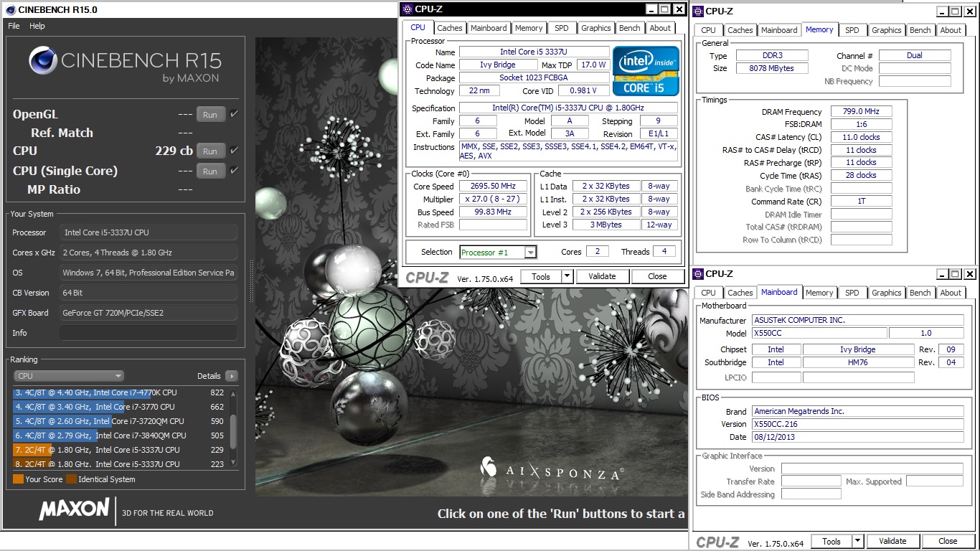Click the CPU-Z Memory window title icon
Image resolution: width=980 pixels, height=551 pixels.
pos(699,11)
